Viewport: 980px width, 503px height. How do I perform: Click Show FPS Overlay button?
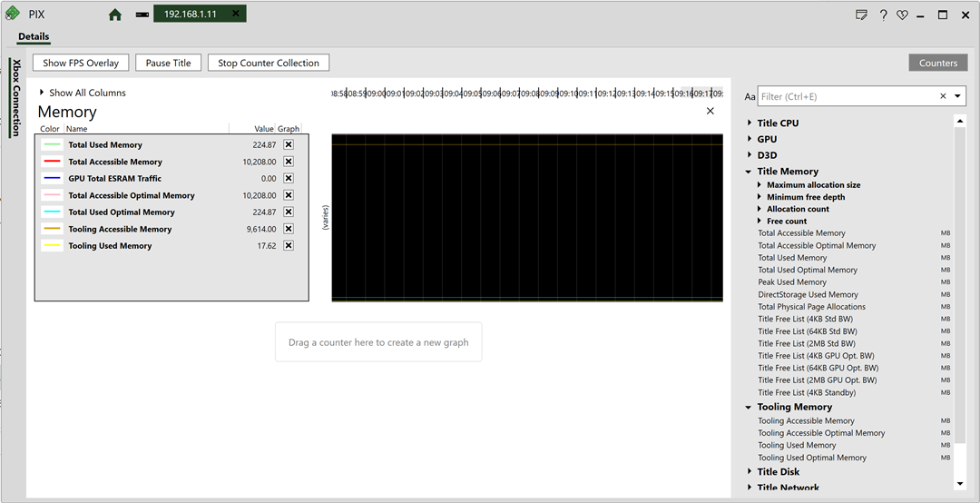coord(81,63)
